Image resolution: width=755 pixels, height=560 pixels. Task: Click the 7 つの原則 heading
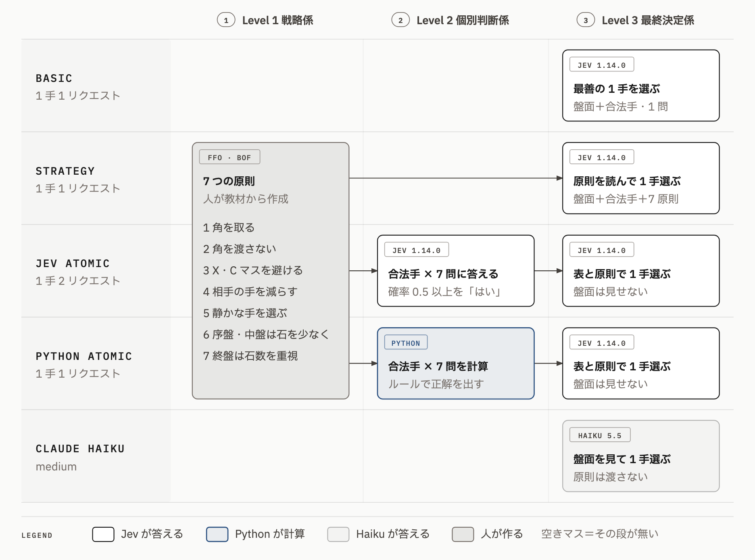click(229, 181)
